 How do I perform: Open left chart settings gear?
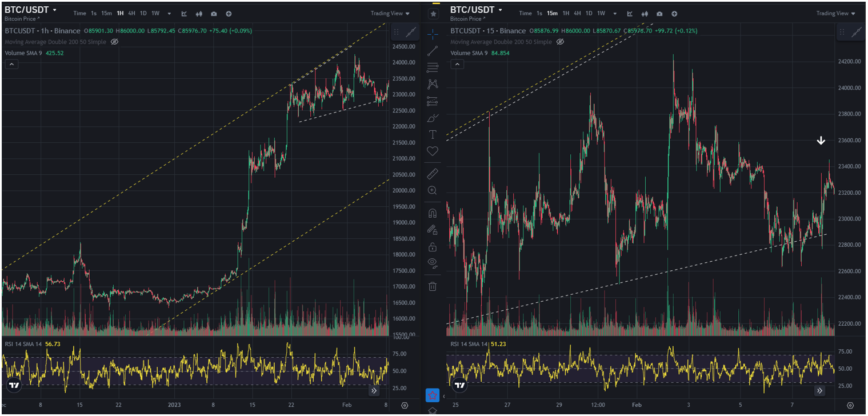coord(405,405)
